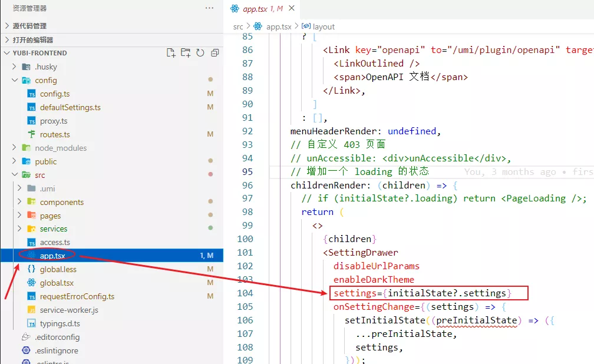Image resolution: width=594 pixels, height=364 pixels.
Task: Expand the .husky folder
Action: pyautogui.click(x=14, y=67)
